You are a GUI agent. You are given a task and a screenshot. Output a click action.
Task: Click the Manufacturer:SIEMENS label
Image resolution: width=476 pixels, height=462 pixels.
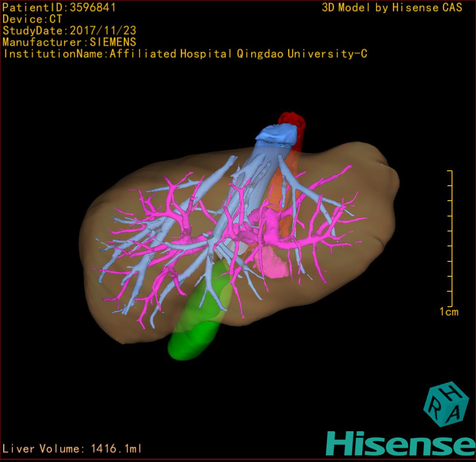(x=69, y=42)
